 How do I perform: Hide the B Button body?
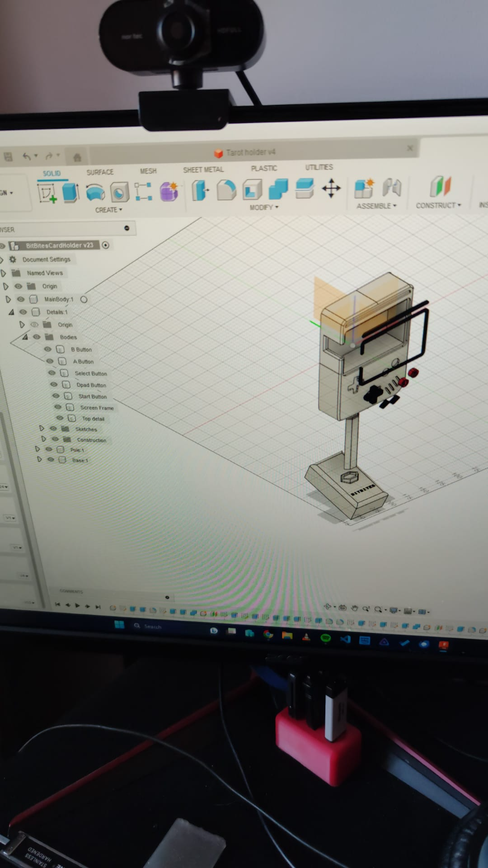[48, 349]
